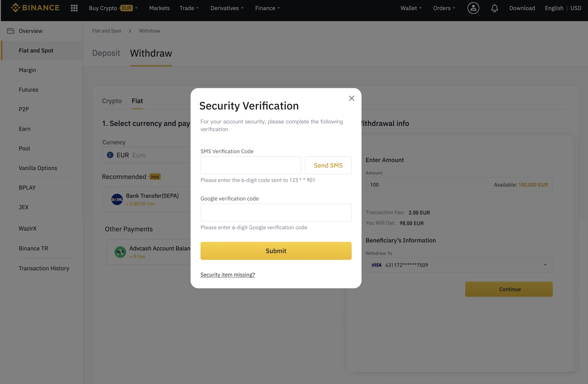Expand the Wallet dropdown in header
This screenshot has height=384, width=588.
411,8
